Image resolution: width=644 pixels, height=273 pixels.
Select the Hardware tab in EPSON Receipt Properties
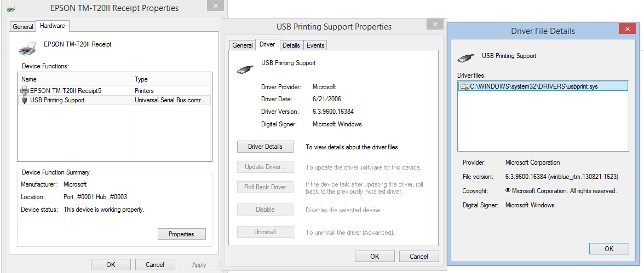53,26
